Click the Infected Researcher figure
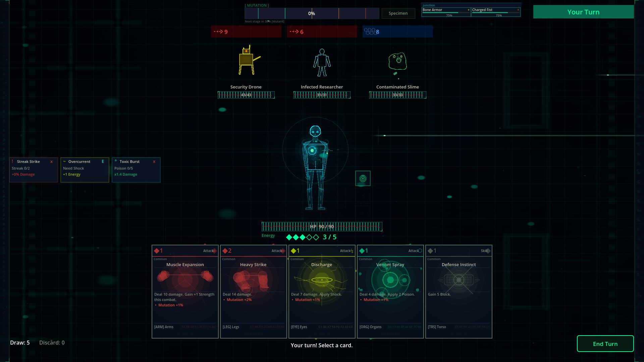Viewport: 644px width, 362px height. point(321,62)
